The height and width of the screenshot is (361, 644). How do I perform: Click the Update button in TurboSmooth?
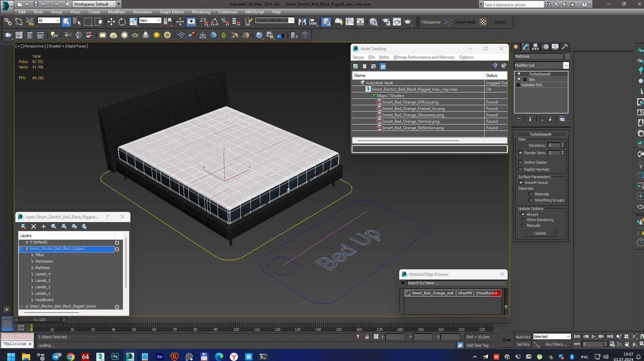540,233
